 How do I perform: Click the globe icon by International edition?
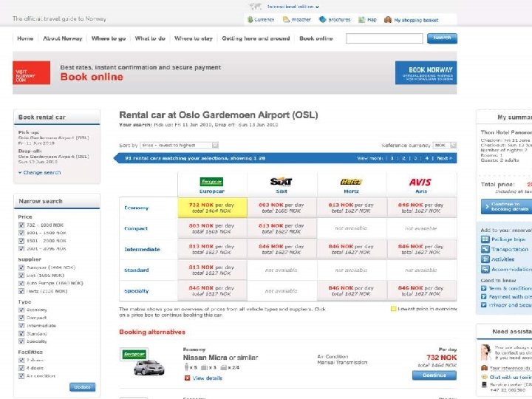256,7
